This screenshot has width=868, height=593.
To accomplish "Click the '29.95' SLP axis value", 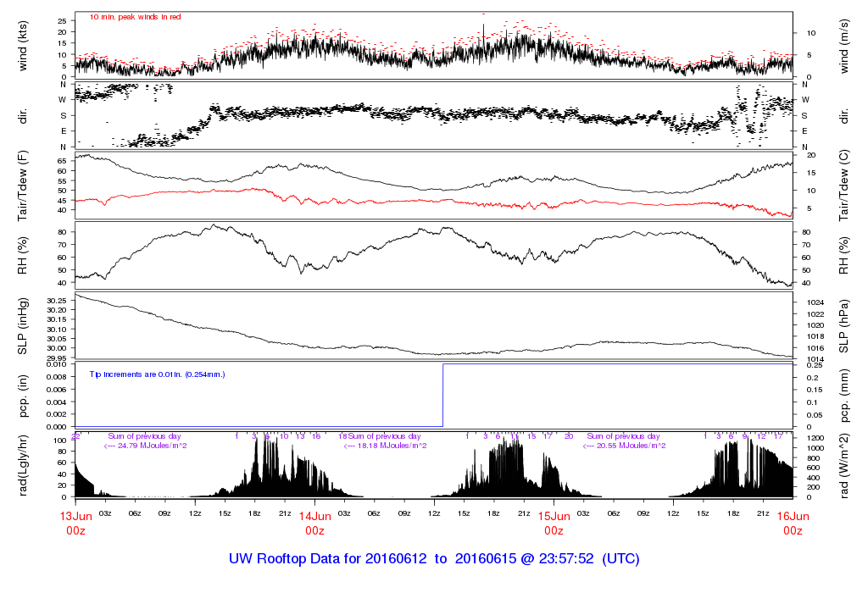I will click(57, 358).
